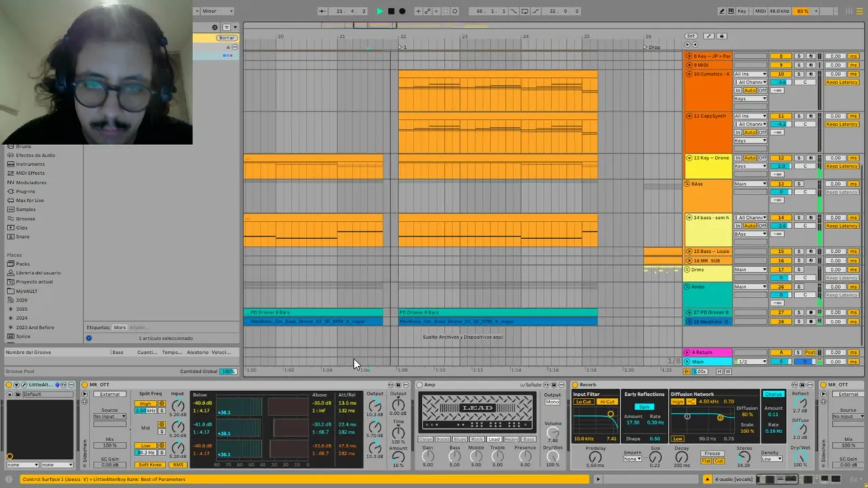Expand the 8 Key - JP track
This screenshot has height=488, width=868.
coord(689,56)
